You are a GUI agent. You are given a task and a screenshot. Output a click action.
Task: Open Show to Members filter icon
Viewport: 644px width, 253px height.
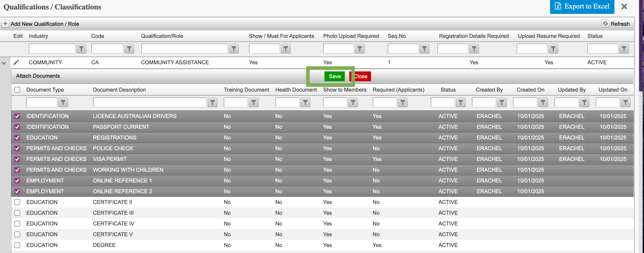(353, 102)
